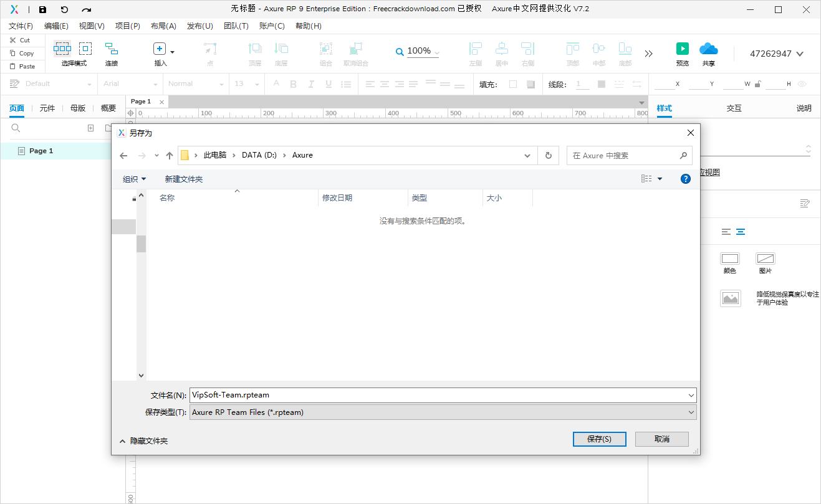
Task: Show more toolbar items via double chevron
Action: 649,54
